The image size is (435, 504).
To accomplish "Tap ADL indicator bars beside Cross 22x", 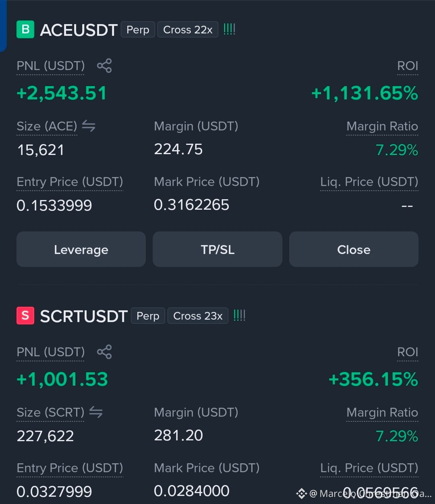I will [x=229, y=29].
